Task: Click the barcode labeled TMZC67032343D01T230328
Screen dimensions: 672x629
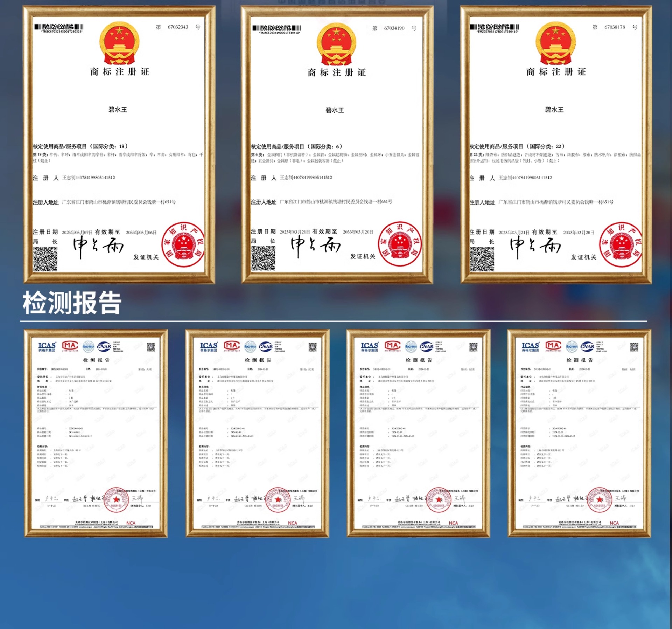Action: 59,28
